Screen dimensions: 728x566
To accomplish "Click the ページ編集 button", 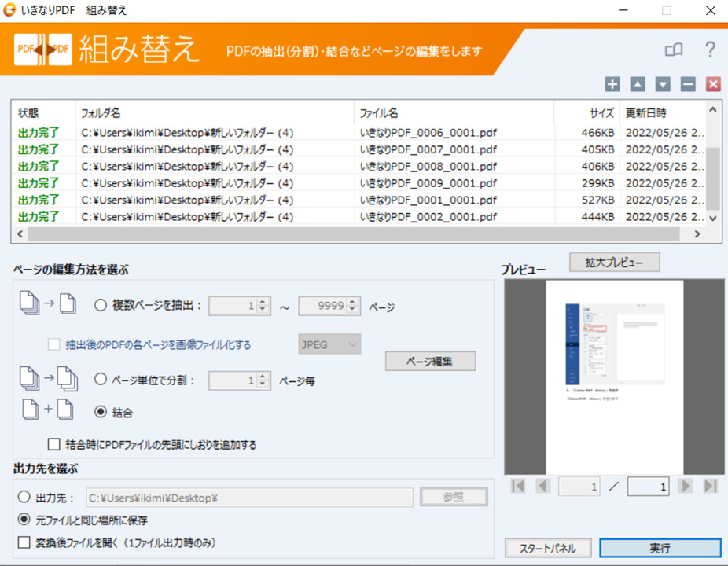I will tap(430, 362).
